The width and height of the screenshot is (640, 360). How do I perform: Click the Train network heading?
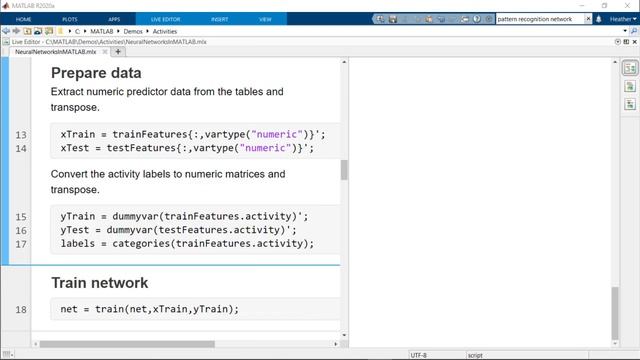point(100,283)
